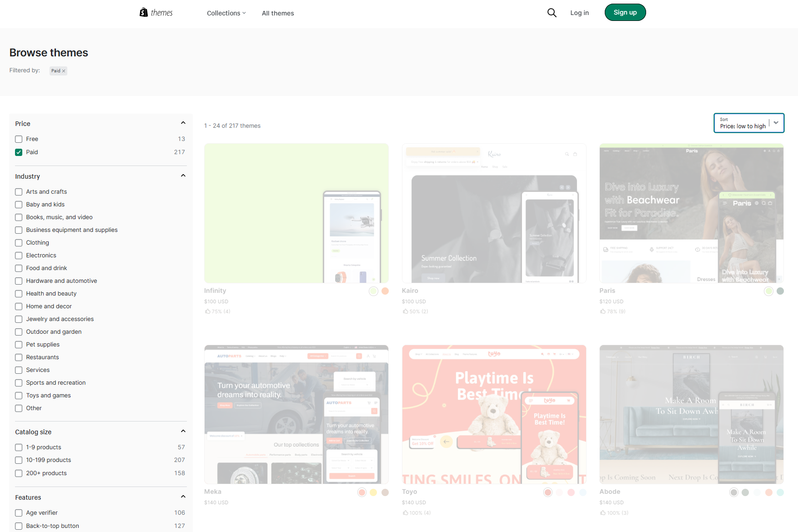798x532 pixels.
Task: Click thumbs-up rating icon under Kairo
Action: coord(405,311)
